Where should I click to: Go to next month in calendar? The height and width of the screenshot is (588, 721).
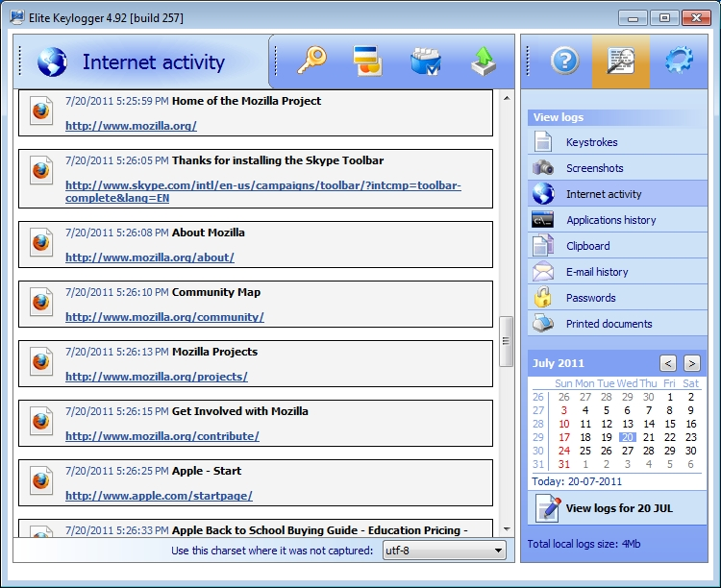click(691, 363)
